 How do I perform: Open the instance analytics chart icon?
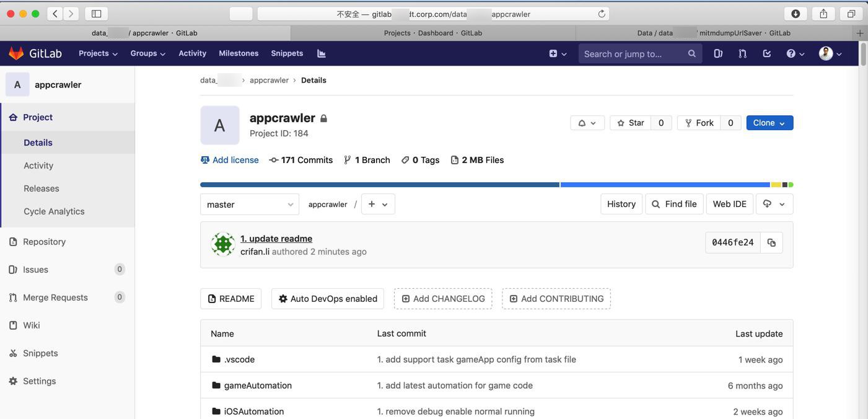coord(322,53)
